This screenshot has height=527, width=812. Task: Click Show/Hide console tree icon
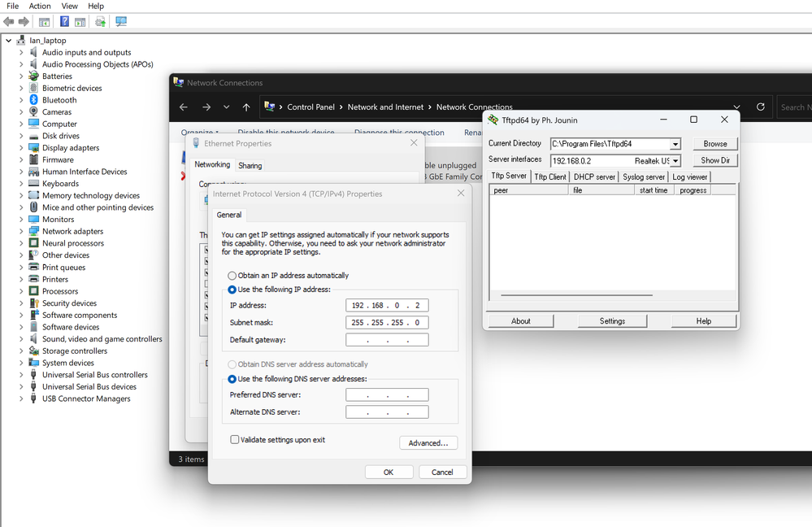pos(45,22)
